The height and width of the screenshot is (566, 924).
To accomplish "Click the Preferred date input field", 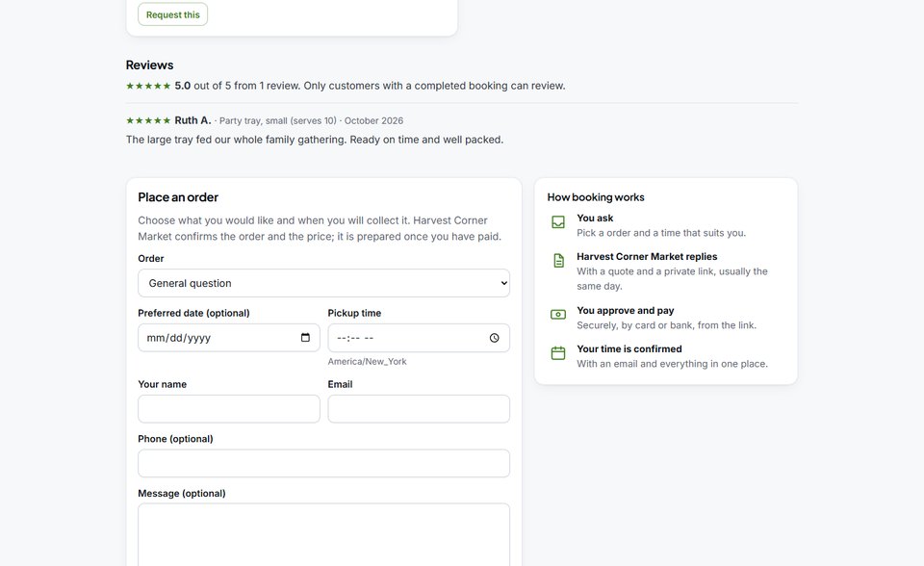I will (229, 338).
